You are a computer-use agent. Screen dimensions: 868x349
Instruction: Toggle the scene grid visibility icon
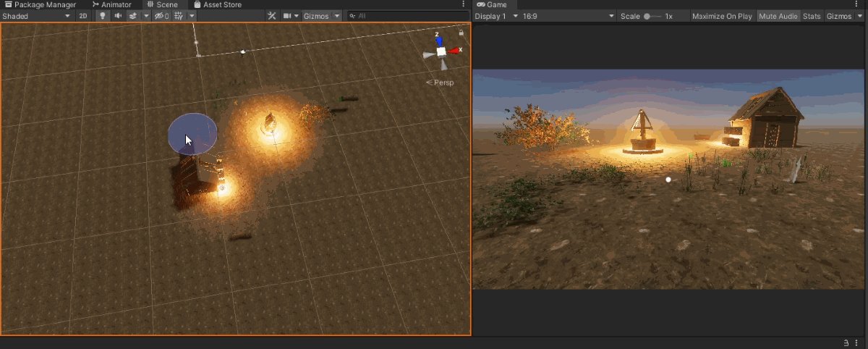[x=178, y=16]
